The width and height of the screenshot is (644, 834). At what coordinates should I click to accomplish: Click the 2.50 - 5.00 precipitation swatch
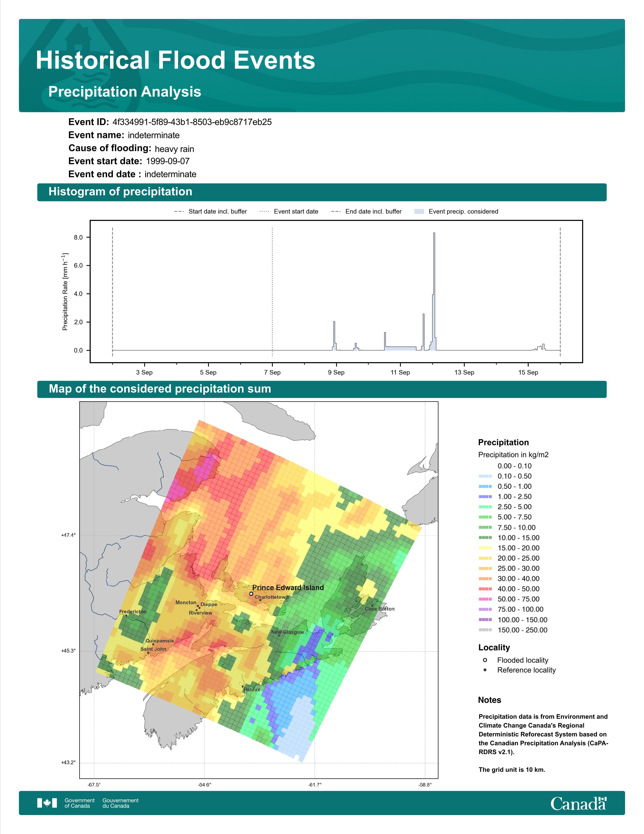click(485, 507)
